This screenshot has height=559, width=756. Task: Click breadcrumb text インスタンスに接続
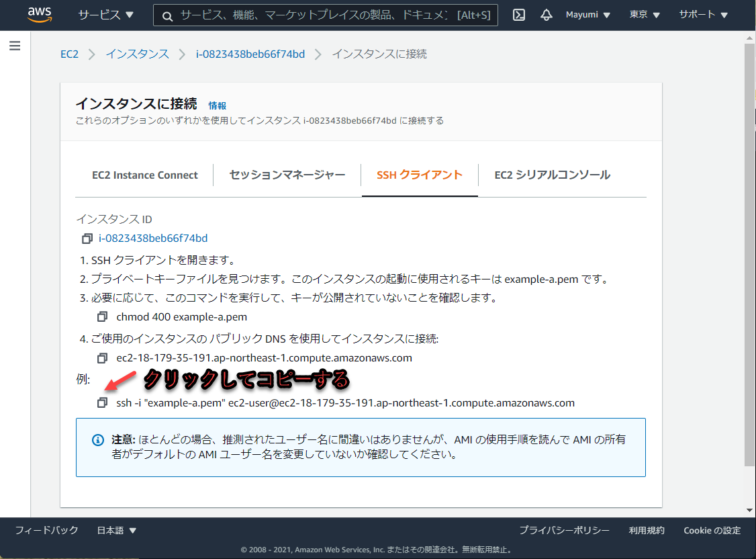[379, 54]
